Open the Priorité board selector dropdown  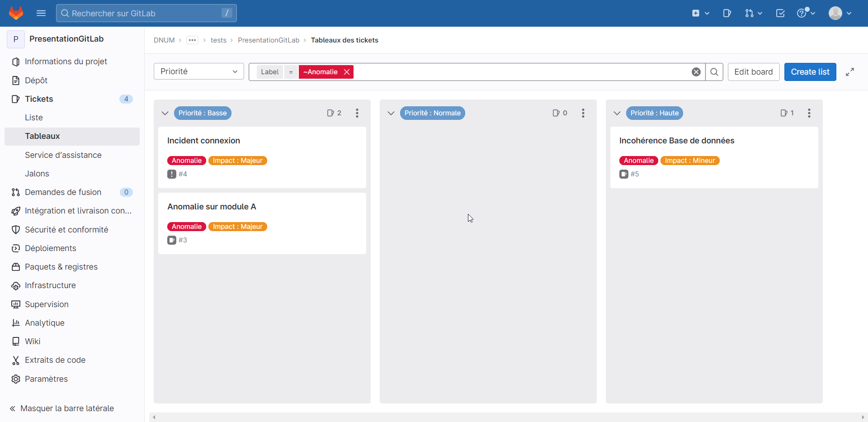[199, 71]
